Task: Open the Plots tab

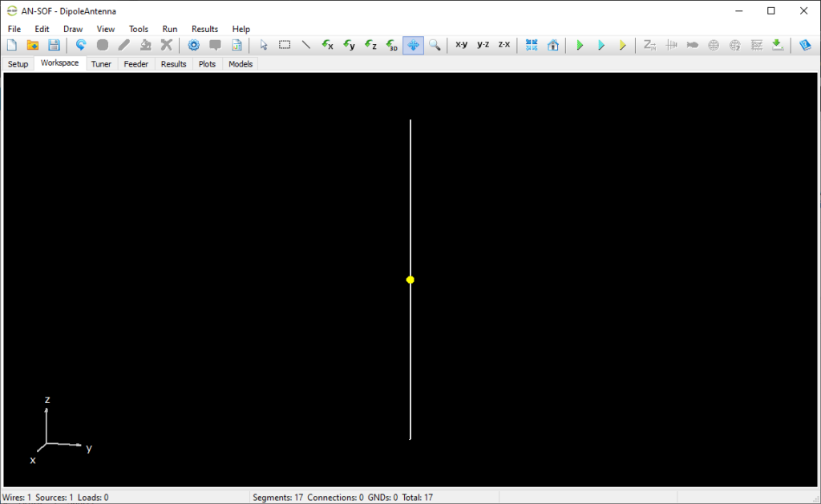Action: tap(207, 63)
